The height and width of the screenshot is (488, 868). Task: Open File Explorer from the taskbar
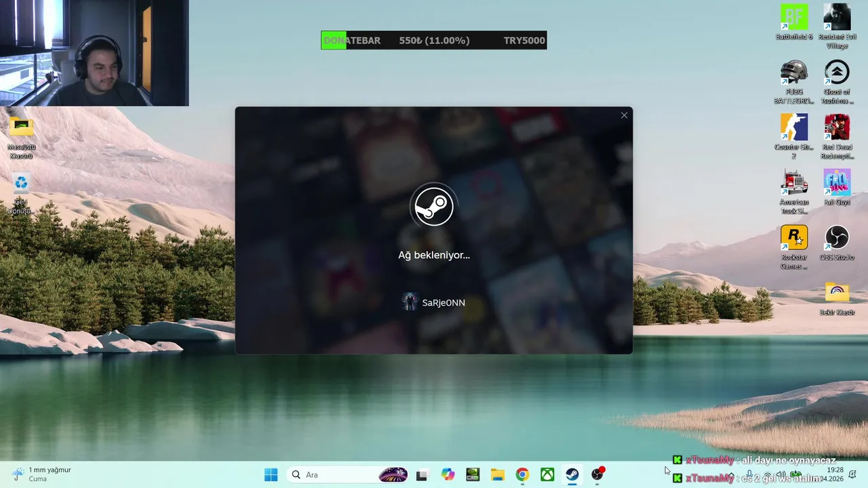pyautogui.click(x=498, y=474)
